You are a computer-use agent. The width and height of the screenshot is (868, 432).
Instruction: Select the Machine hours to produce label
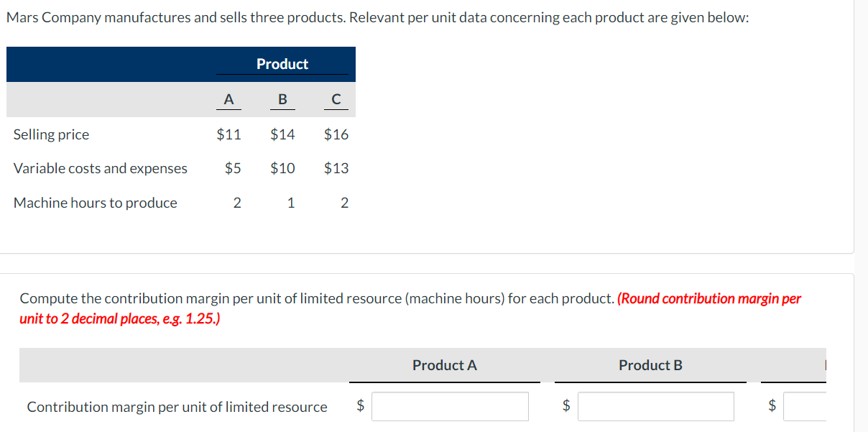[96, 203]
